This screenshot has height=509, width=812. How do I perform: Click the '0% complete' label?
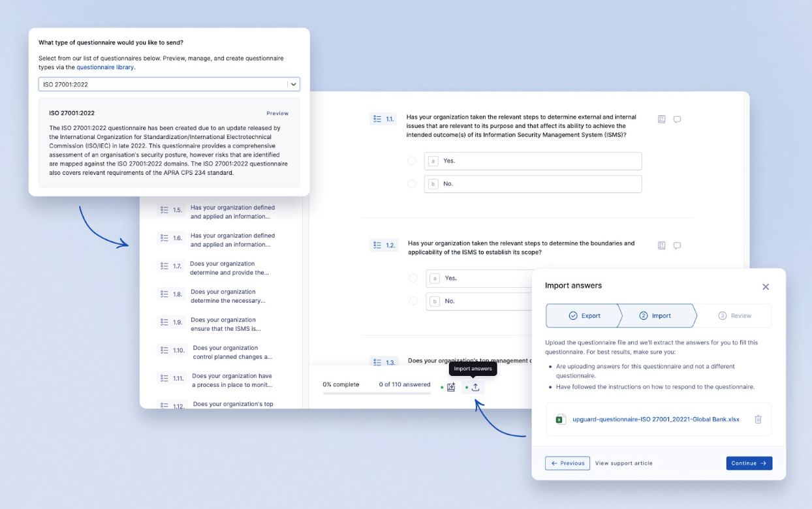341,384
